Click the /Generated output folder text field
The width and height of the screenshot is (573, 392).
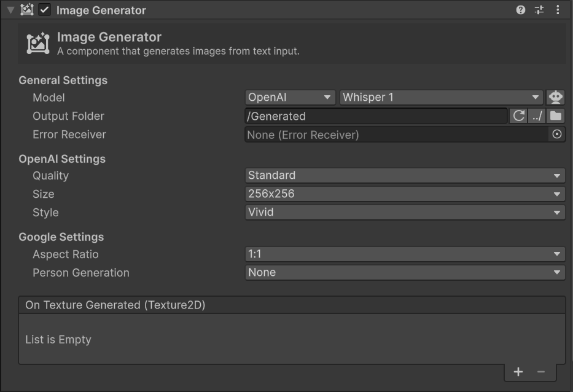pos(376,116)
